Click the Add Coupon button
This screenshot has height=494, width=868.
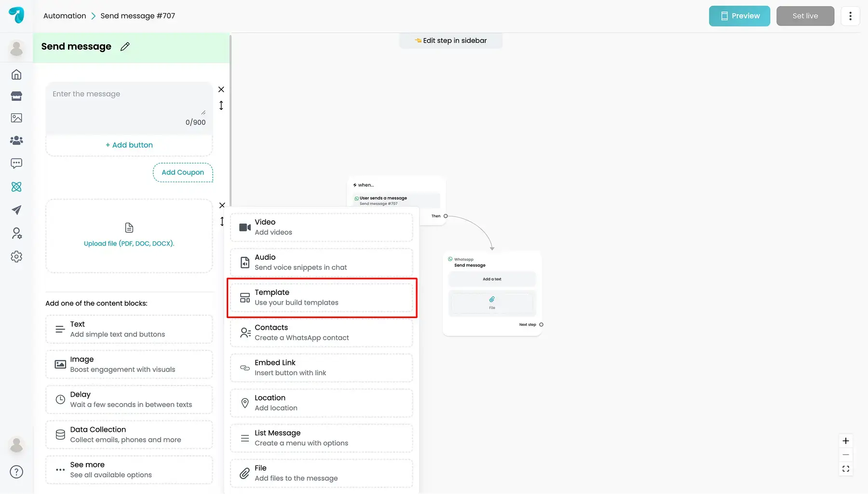pos(183,173)
